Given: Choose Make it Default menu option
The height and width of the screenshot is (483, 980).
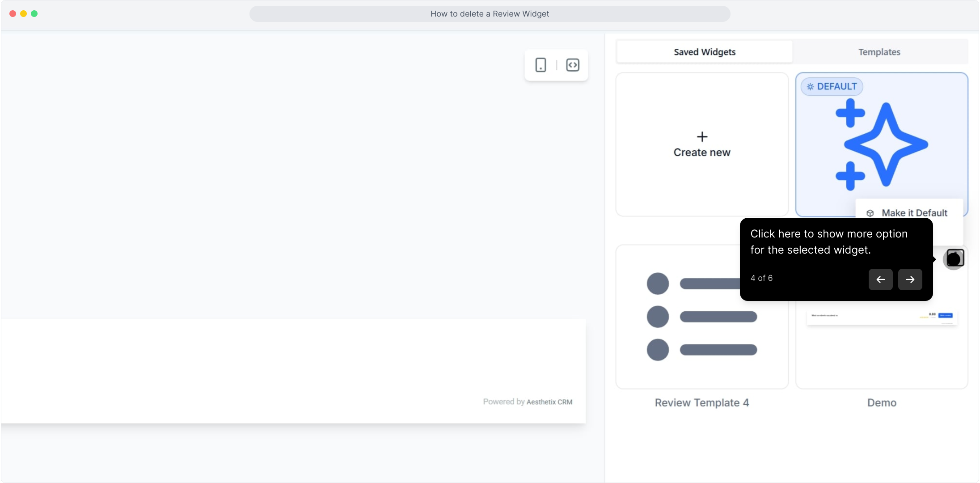Looking at the screenshot, I should (x=908, y=213).
